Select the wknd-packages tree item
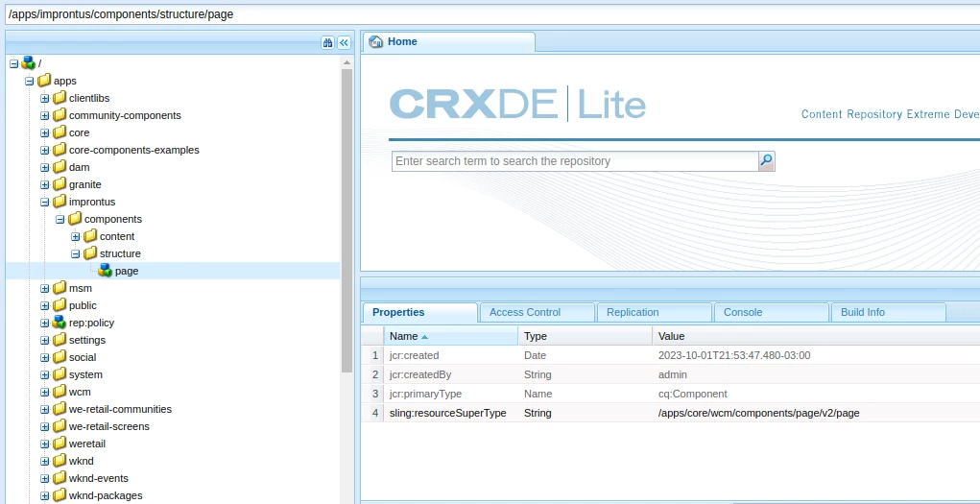 [x=106, y=496]
